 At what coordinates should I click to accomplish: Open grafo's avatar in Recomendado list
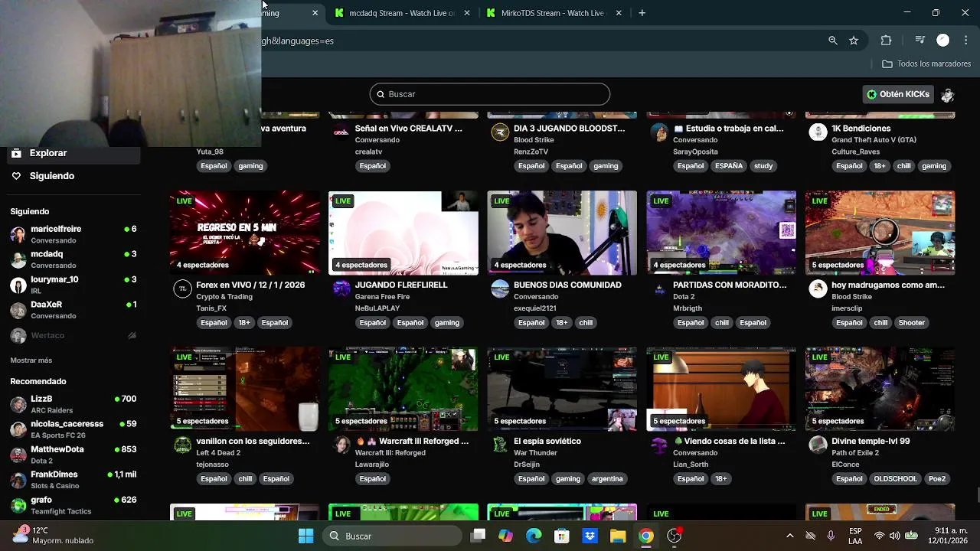tap(18, 506)
